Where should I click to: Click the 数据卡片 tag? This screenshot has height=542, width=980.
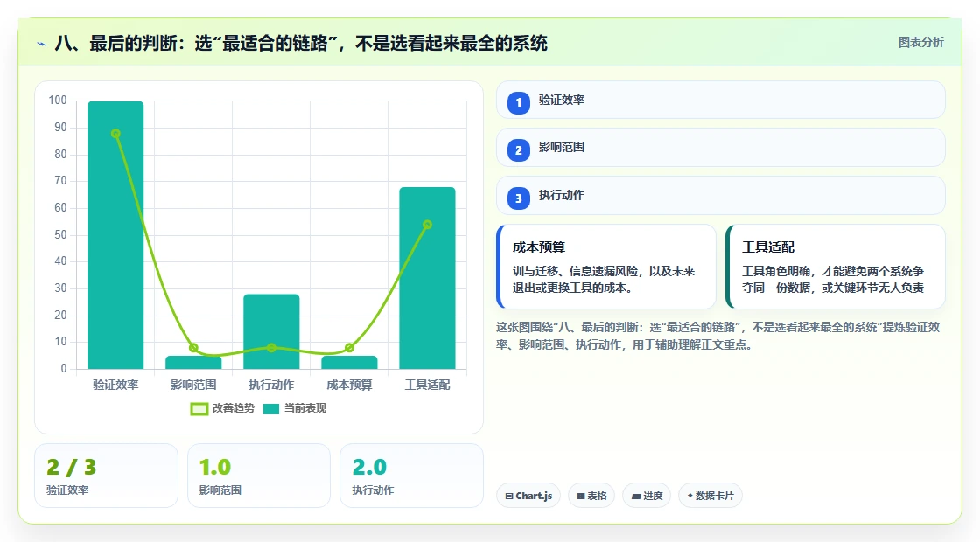click(710, 496)
